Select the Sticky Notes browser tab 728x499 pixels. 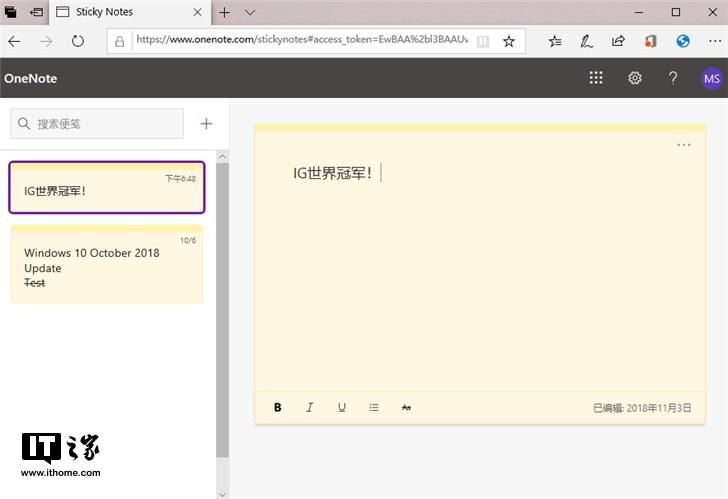(130, 12)
